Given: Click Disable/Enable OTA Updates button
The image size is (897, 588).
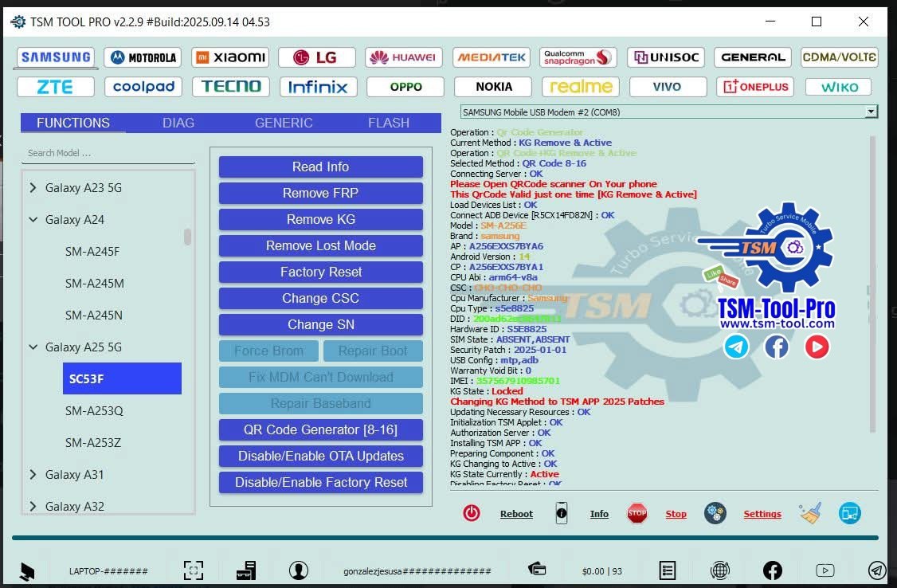Looking at the screenshot, I should coord(321,457).
